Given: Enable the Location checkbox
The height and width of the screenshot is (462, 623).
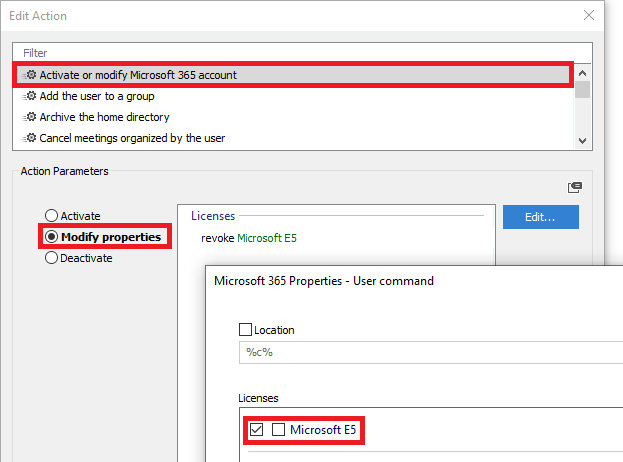Looking at the screenshot, I should 245,330.
